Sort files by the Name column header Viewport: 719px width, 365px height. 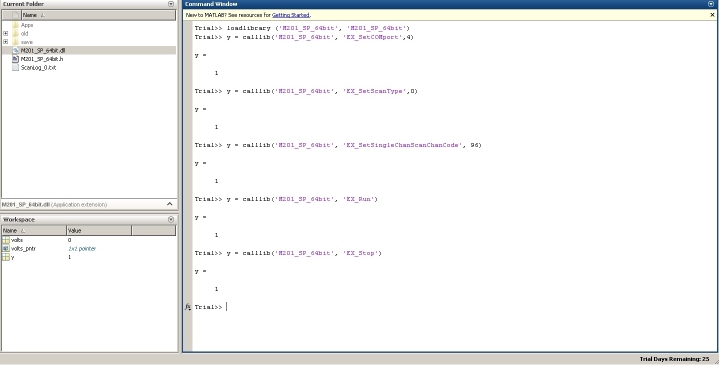click(x=98, y=15)
